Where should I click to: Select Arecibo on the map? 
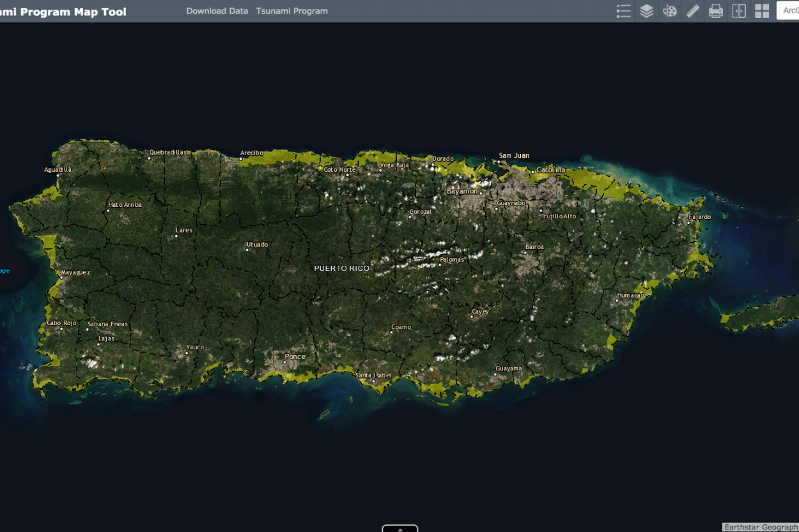click(x=252, y=152)
